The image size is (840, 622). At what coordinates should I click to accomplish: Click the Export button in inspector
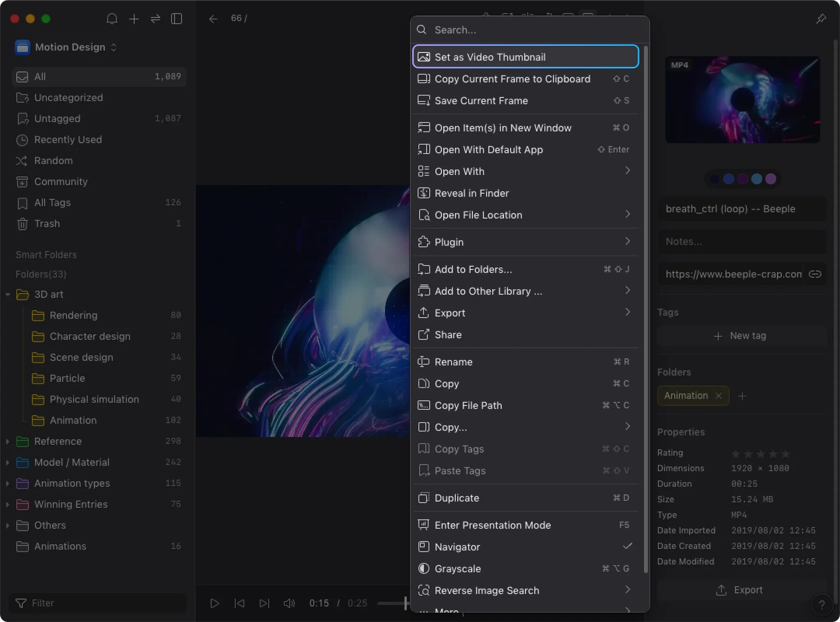pos(742,590)
